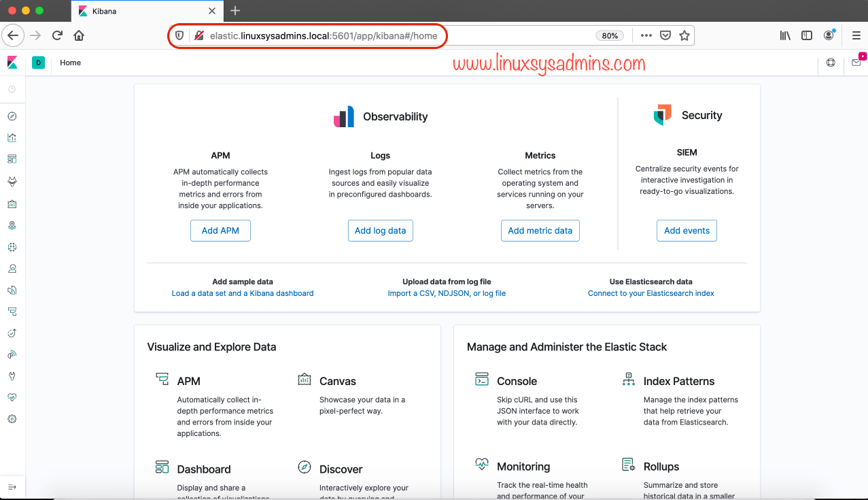Viewport: 868px width, 500px height.
Task: Click the Kibana logo in the header
Action: pyautogui.click(x=11, y=62)
